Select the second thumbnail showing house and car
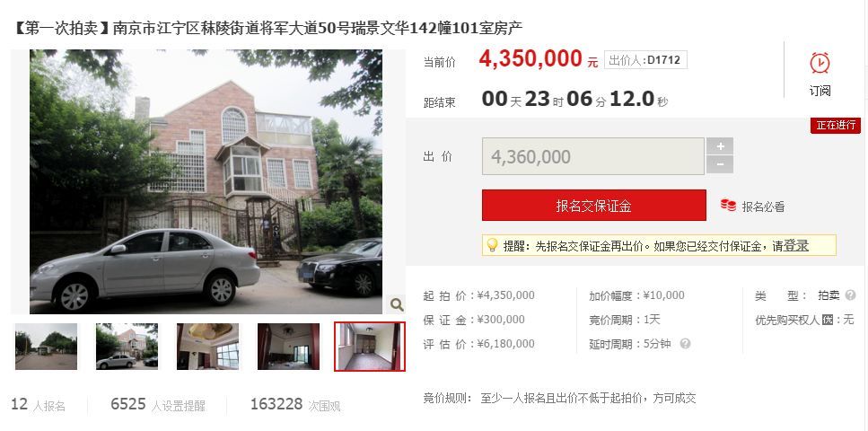 (x=127, y=347)
